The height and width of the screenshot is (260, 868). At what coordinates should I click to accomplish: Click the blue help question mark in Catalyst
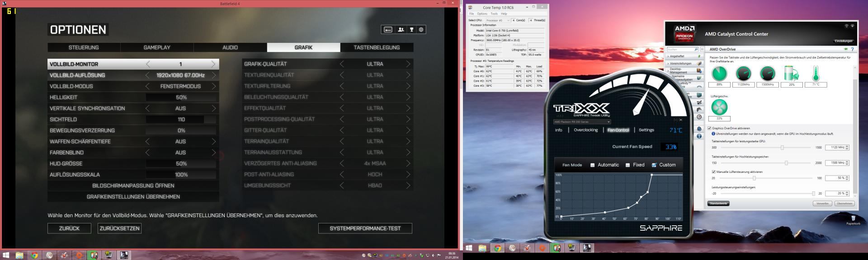pos(852,49)
